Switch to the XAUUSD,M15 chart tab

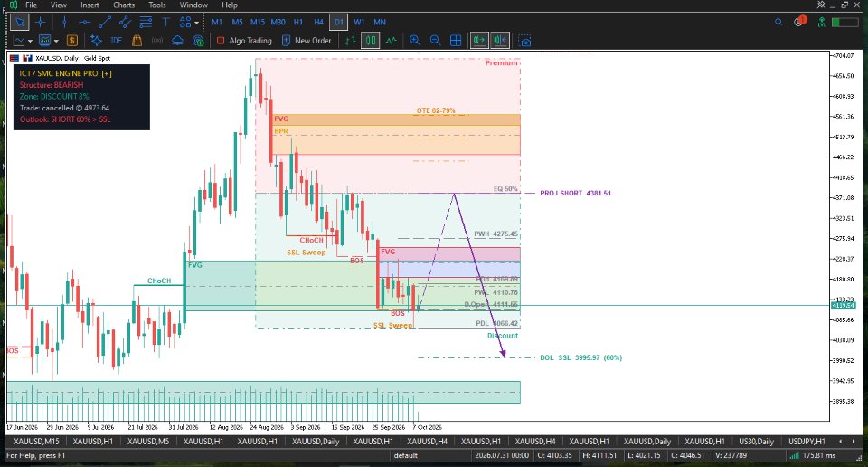36,442
